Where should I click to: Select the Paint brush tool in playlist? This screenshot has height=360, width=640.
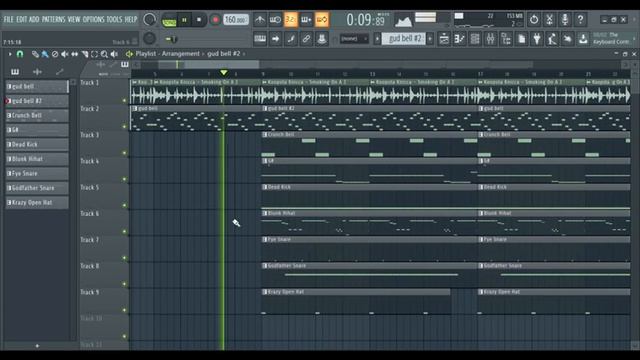click(45, 54)
